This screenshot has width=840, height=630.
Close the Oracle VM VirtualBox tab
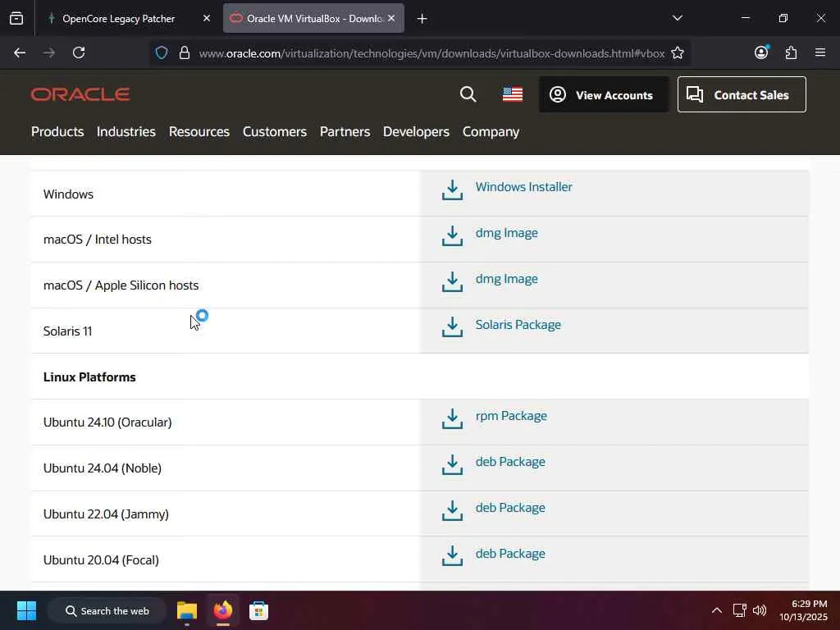tap(391, 18)
